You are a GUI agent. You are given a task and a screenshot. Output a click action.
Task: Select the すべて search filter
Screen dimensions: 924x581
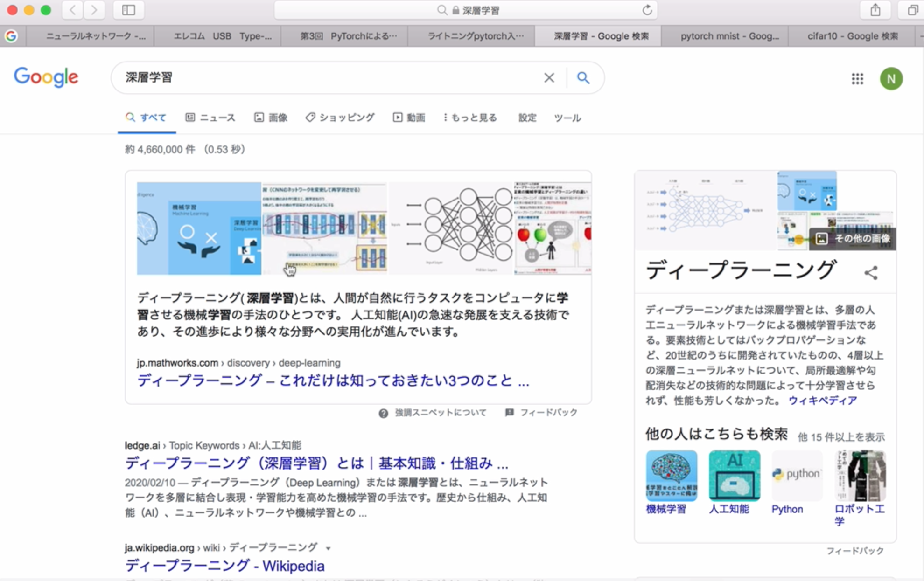click(146, 118)
